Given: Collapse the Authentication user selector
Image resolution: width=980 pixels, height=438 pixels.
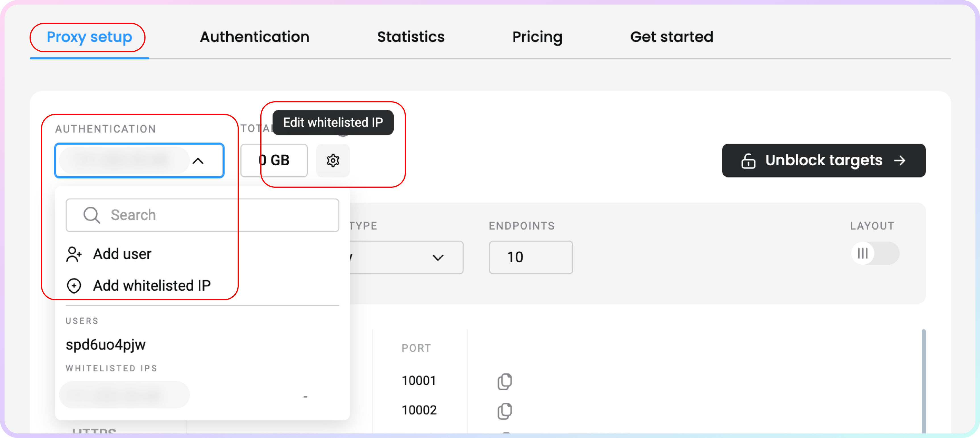Looking at the screenshot, I should pyautogui.click(x=198, y=160).
